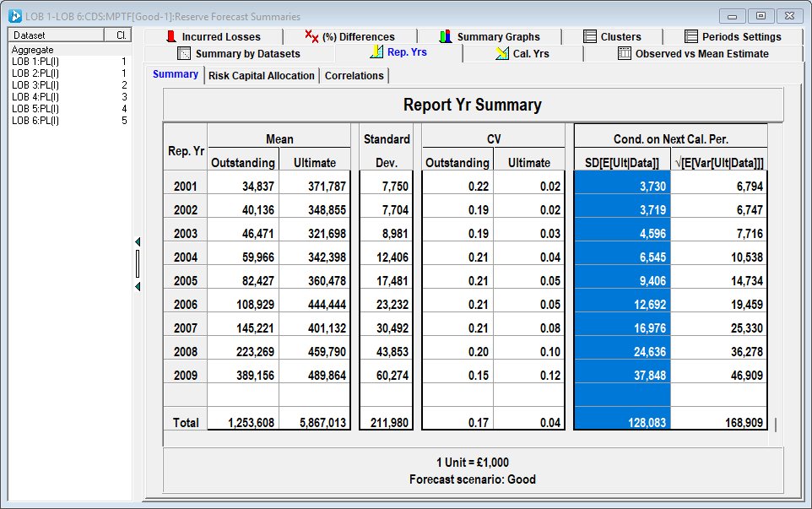Click the Cl. column header

tap(117, 35)
